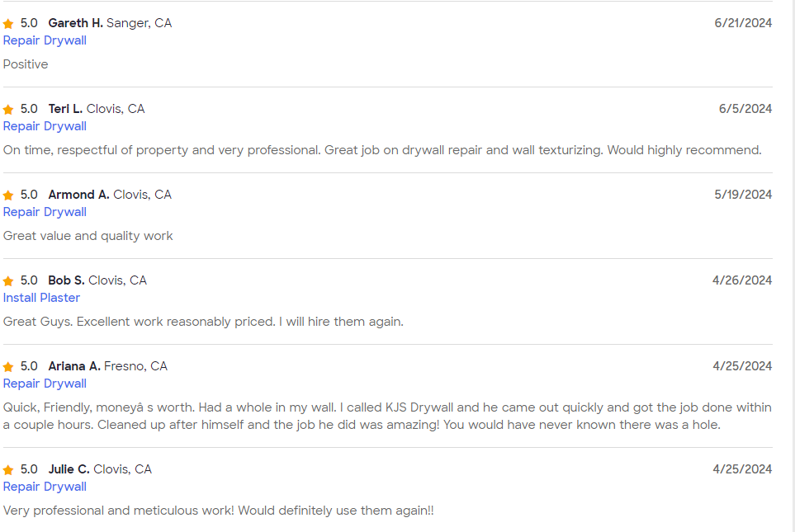Click the star icon beside Teri L.'s rating
This screenshot has width=795, height=532.
coord(8,110)
